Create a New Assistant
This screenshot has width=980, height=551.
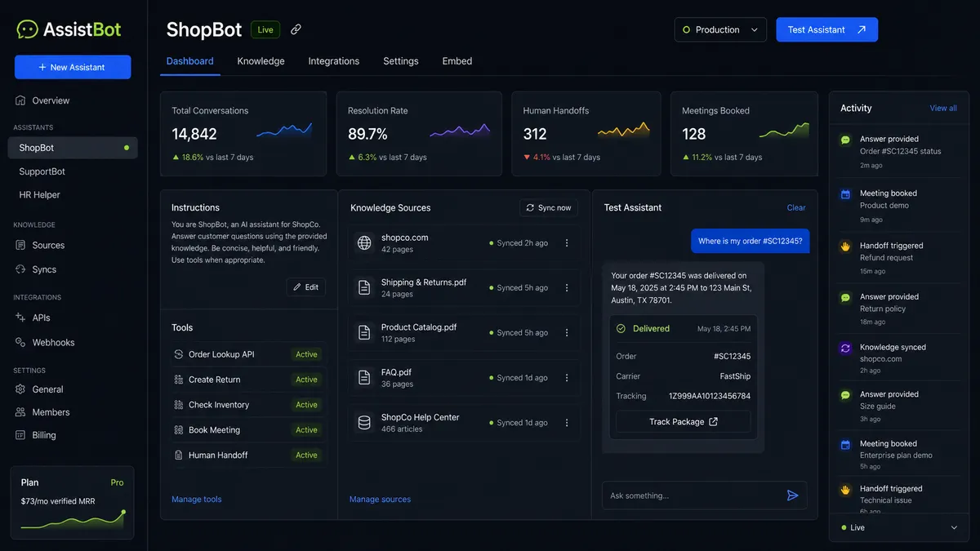[73, 67]
